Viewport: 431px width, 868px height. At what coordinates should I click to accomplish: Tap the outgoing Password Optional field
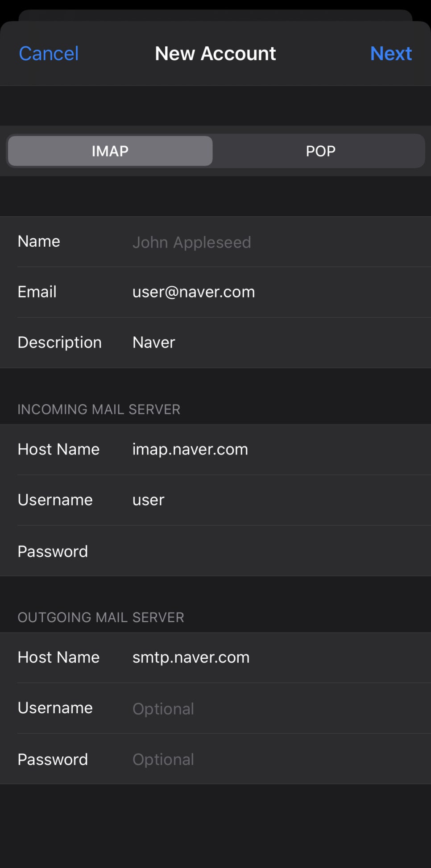pos(215,759)
